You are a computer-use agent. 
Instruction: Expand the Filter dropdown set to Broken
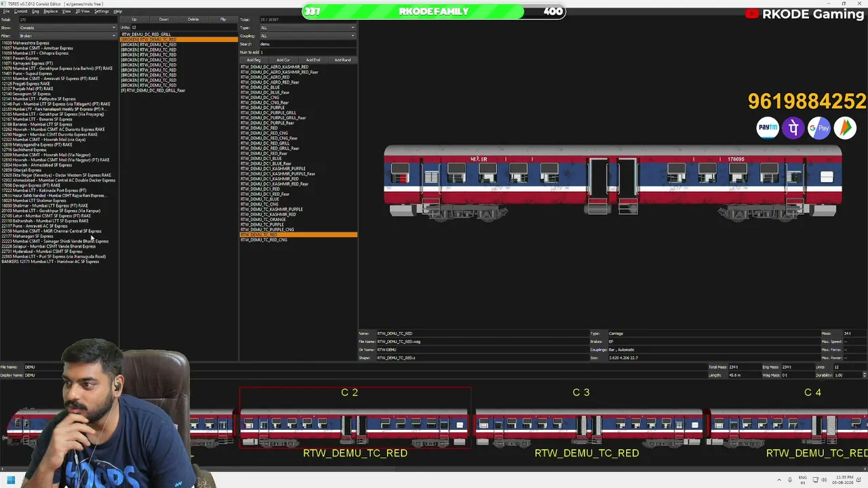67,36
